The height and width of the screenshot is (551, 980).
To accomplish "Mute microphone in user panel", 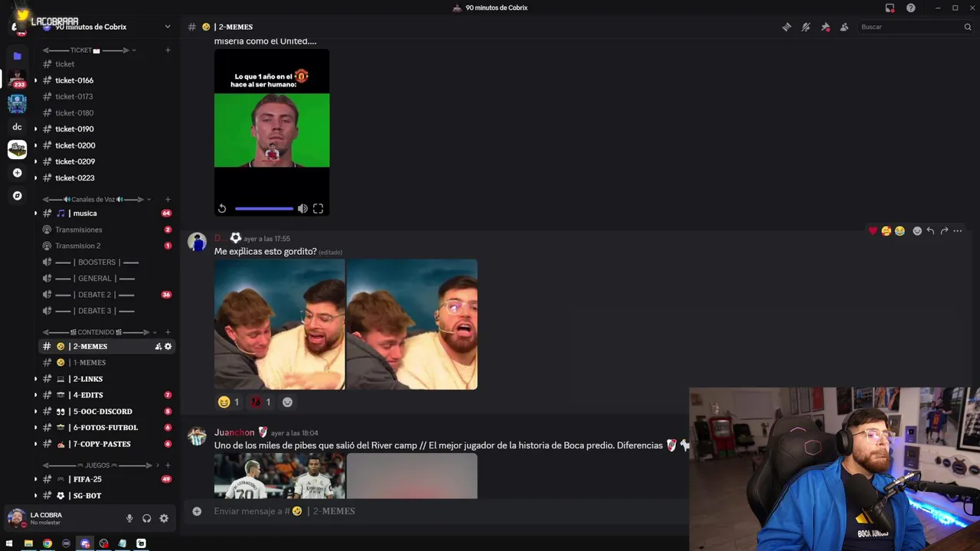I will click(x=129, y=518).
